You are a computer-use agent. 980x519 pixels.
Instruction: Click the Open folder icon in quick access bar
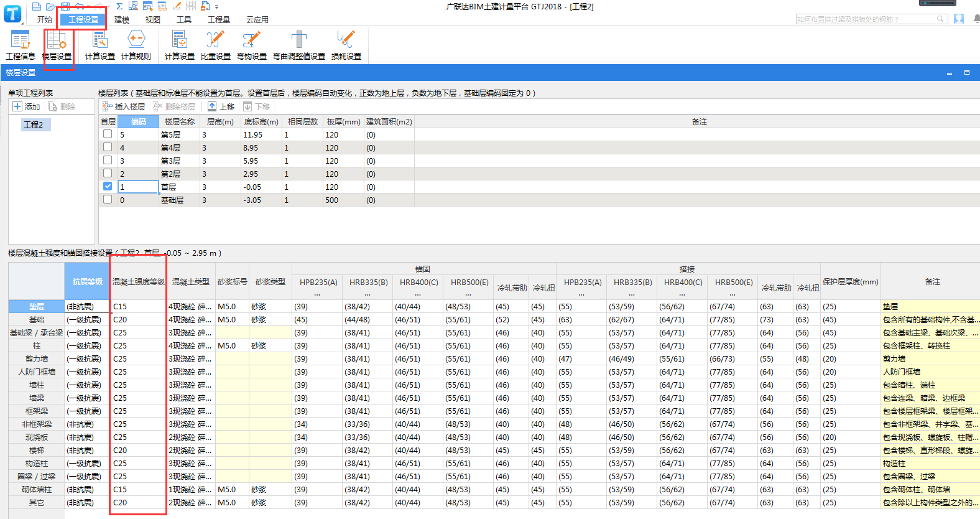click(x=50, y=6)
